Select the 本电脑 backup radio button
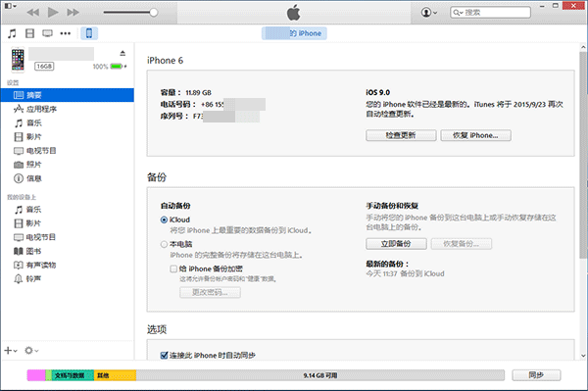This screenshot has height=391, width=588. pos(164,244)
